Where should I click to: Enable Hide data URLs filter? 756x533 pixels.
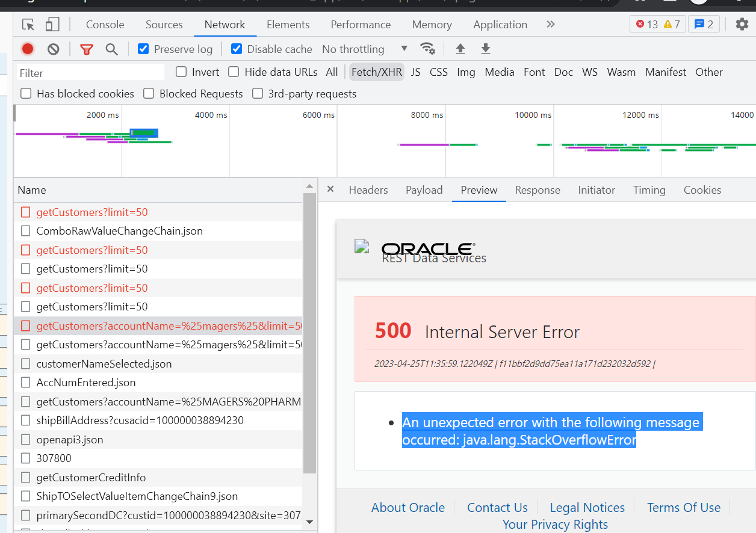233,72
